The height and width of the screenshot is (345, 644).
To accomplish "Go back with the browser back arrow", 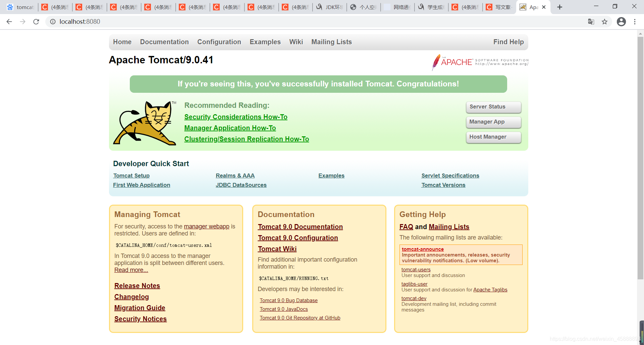I will click(x=9, y=22).
